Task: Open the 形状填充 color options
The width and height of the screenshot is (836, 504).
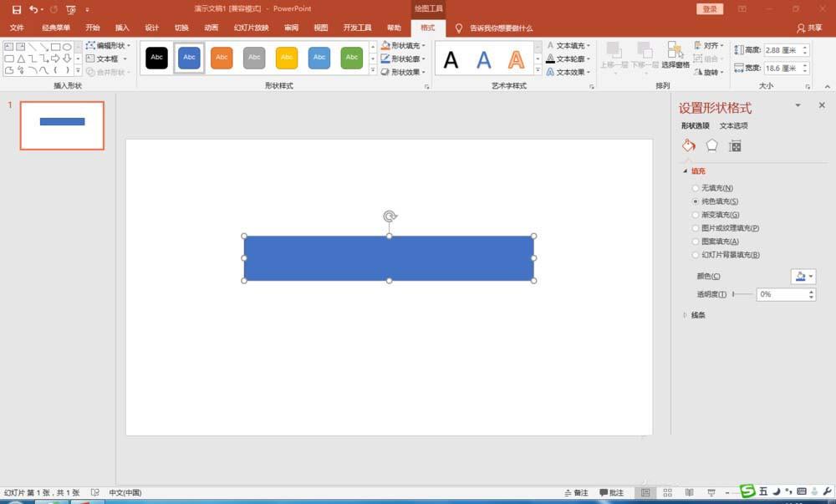Action: (x=398, y=45)
